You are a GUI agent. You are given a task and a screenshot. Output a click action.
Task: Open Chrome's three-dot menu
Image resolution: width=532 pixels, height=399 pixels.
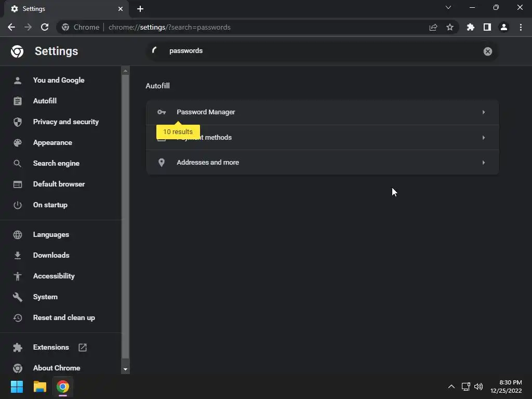tap(521, 27)
